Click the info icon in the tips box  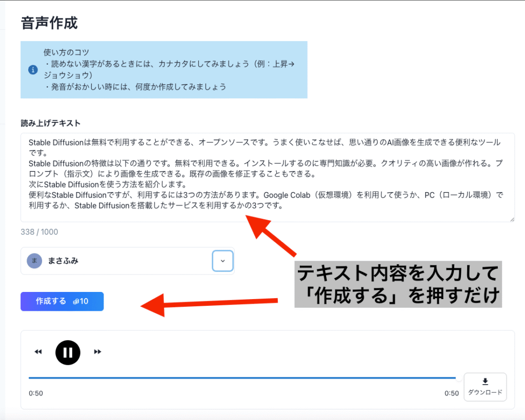[x=33, y=70]
